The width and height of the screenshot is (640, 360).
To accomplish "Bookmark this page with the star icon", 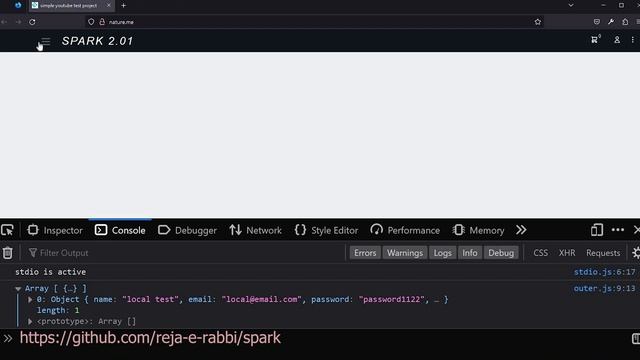I will pos(538,22).
